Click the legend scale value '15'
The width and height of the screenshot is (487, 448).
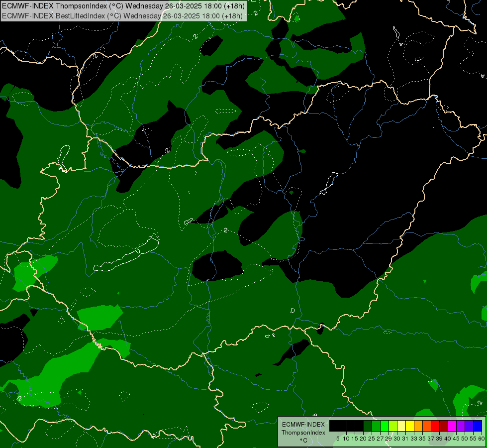[x=355, y=439]
